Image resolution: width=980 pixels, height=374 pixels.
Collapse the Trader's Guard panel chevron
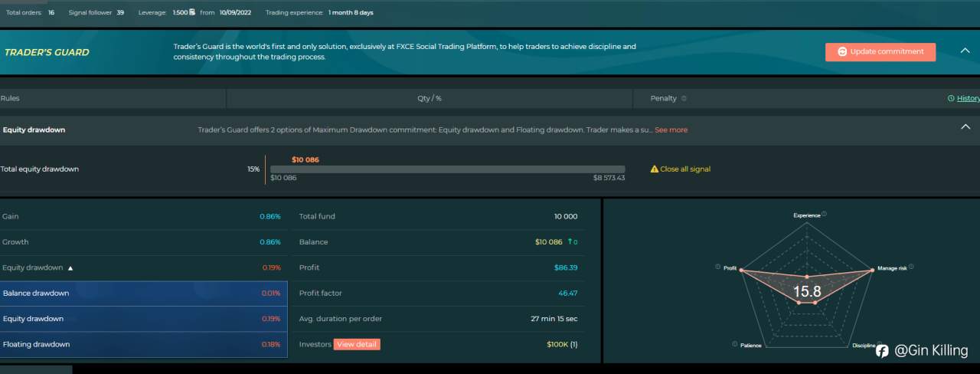point(965,51)
